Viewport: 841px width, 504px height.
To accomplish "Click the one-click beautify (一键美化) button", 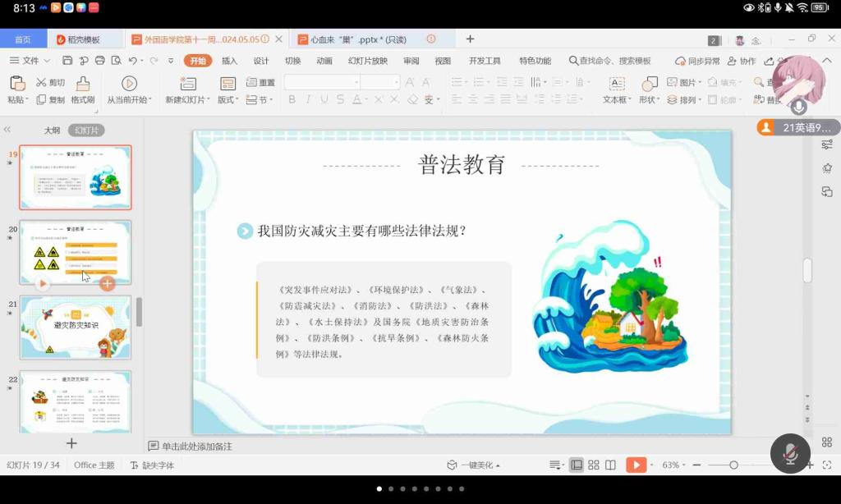I will click(475, 465).
